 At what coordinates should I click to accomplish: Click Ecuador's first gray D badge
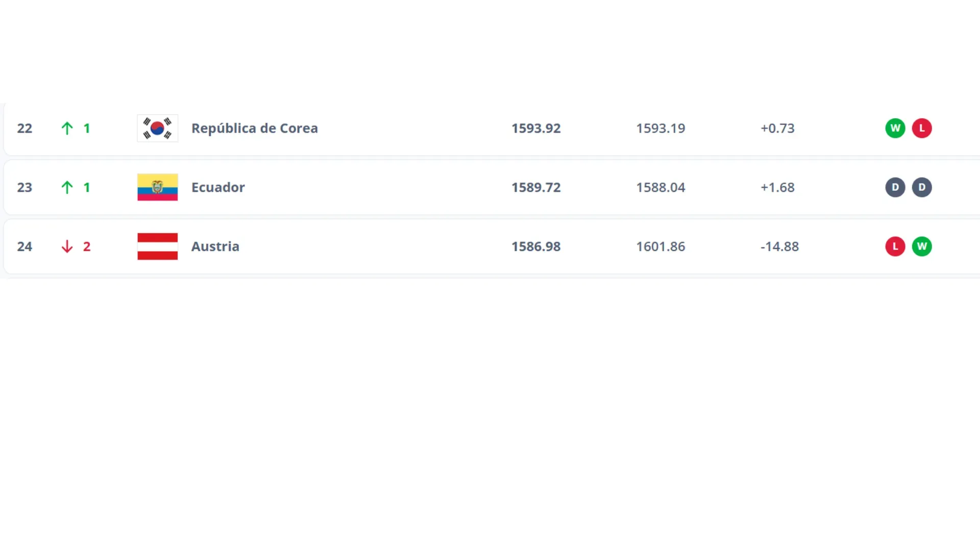pos(895,187)
